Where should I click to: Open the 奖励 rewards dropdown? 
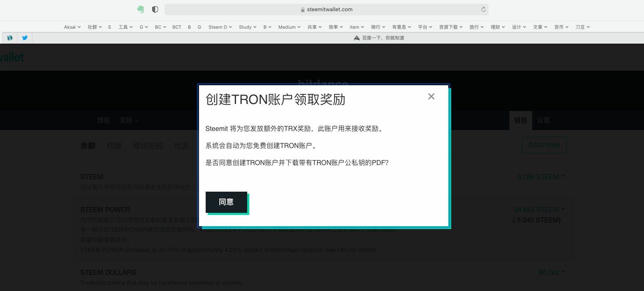click(x=129, y=120)
